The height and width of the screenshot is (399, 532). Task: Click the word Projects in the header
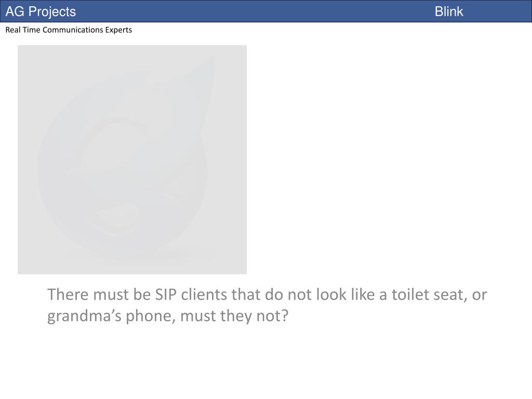[52, 11]
